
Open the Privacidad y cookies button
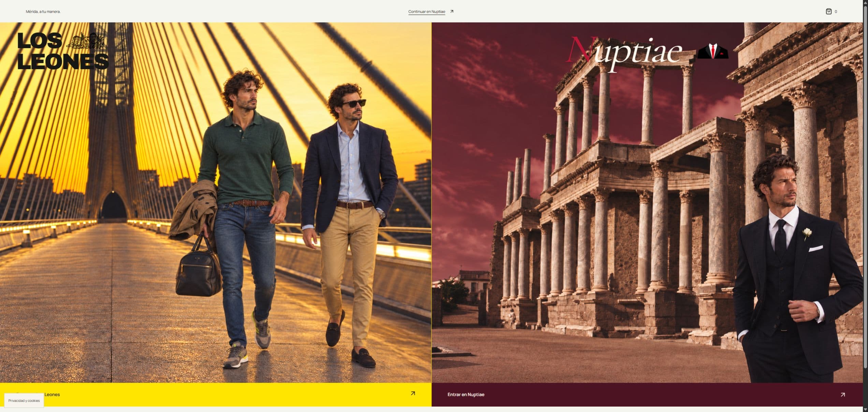[24, 400]
